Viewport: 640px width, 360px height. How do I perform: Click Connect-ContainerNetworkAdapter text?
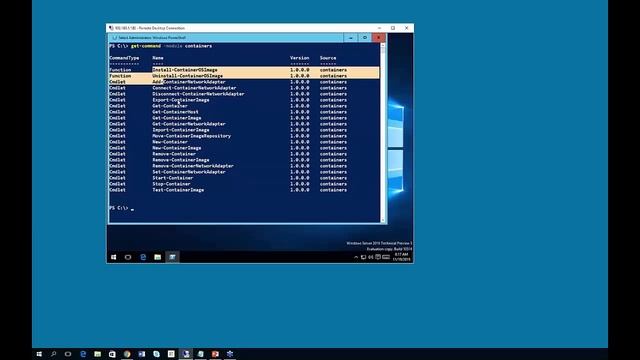point(194,88)
